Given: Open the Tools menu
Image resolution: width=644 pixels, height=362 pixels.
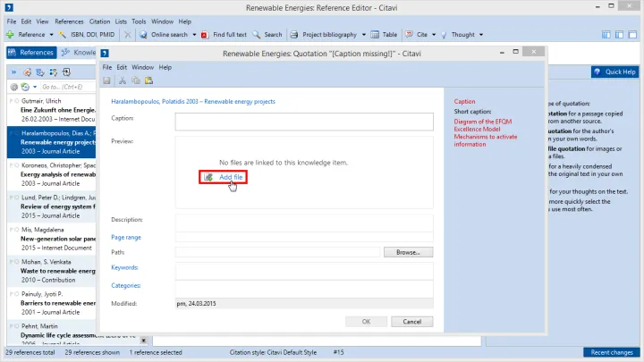Looking at the screenshot, I should 139,21.
